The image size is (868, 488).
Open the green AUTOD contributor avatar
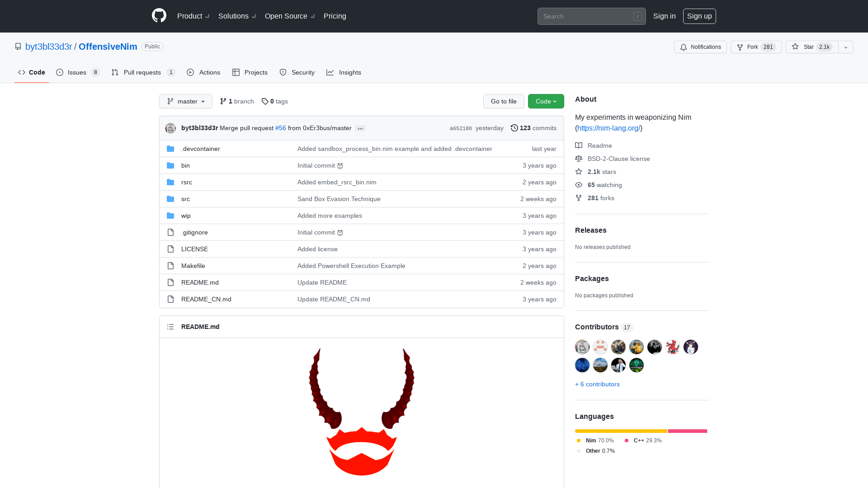tap(637, 365)
